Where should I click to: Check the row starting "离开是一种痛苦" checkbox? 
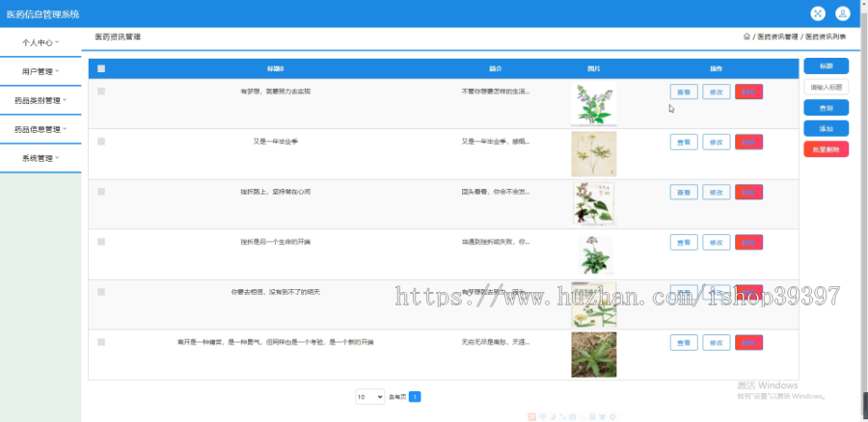click(101, 342)
